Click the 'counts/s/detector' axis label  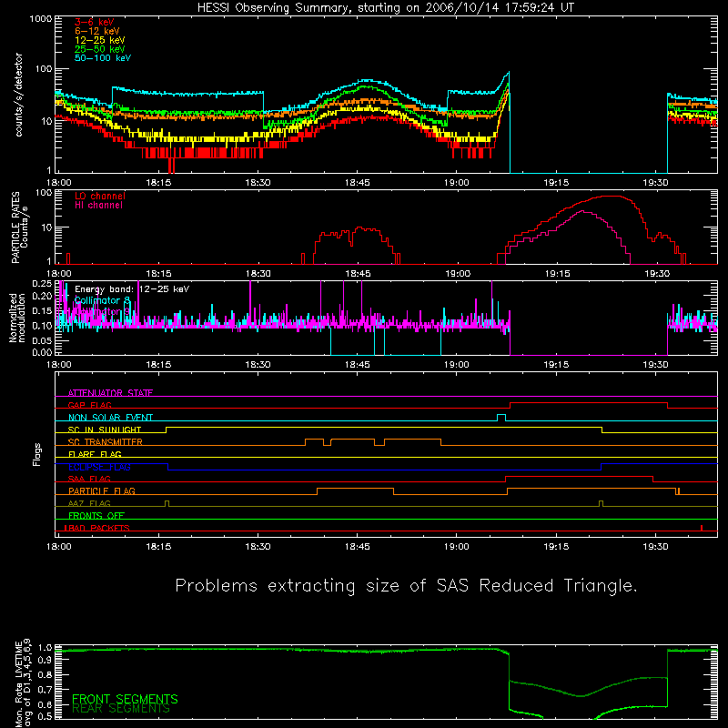(x=18, y=95)
